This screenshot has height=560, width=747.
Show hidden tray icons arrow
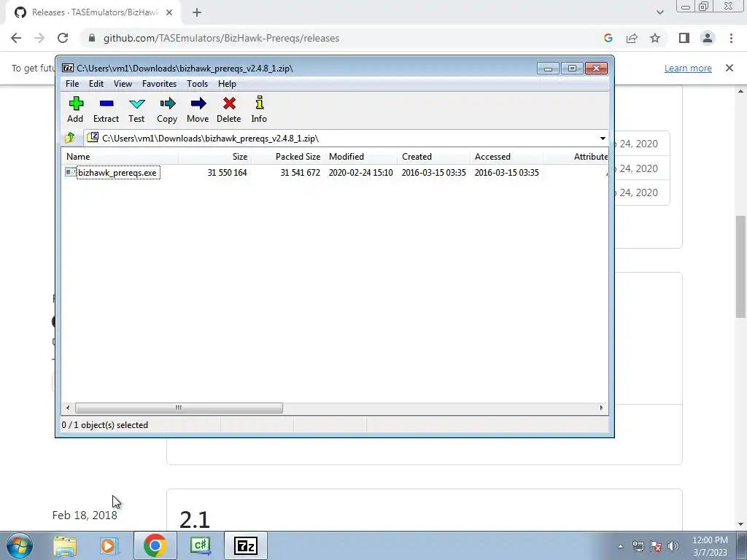click(x=620, y=546)
